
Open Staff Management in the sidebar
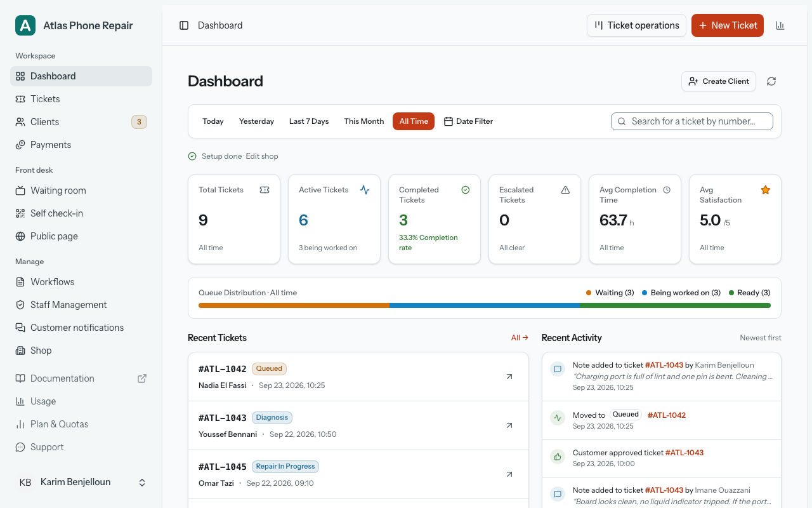pyautogui.click(x=81, y=305)
